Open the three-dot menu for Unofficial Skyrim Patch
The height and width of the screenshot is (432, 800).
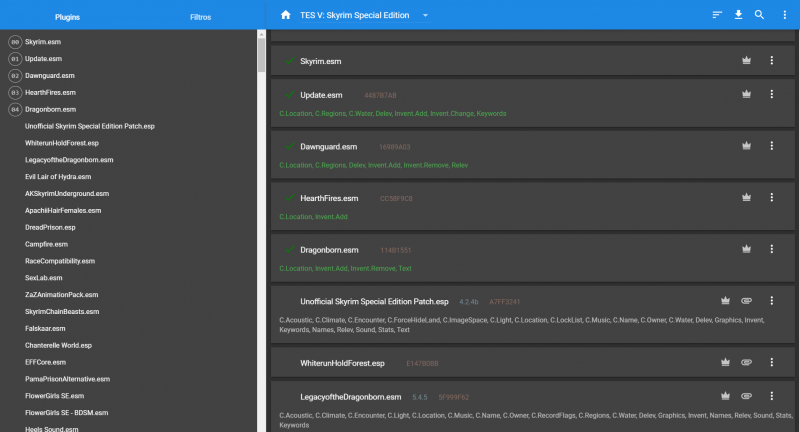tap(771, 300)
